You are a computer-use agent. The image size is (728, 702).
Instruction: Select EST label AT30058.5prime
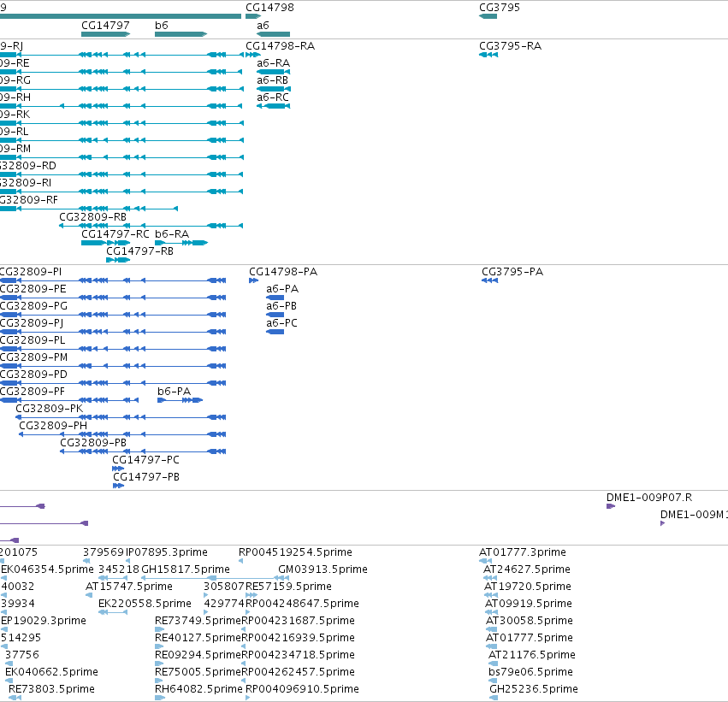coord(530,622)
